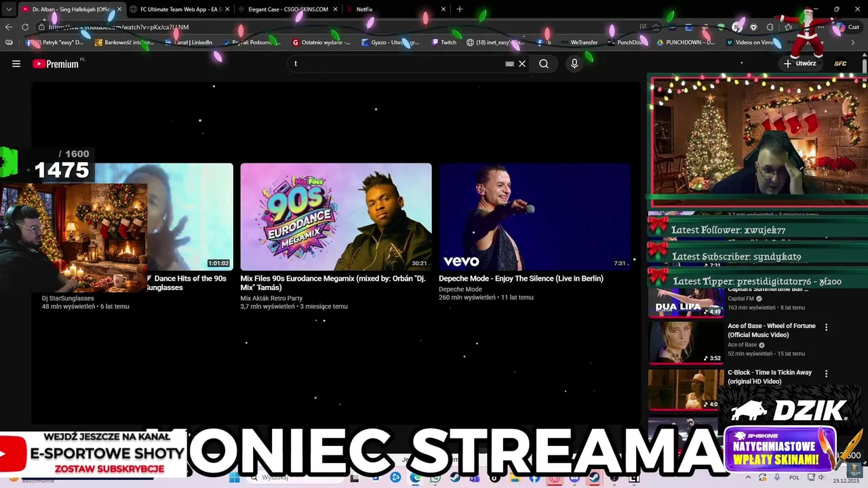Viewport: 868px width, 488px height.
Task: Switch to Elegant Case CSGO-SKINS.COM tab
Action: tap(288, 9)
